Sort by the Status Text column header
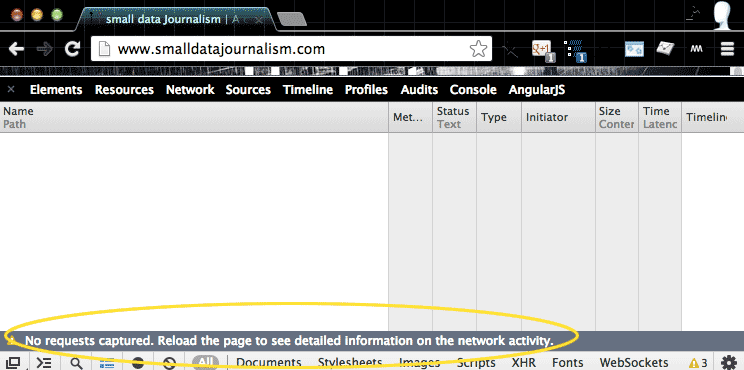 455,117
